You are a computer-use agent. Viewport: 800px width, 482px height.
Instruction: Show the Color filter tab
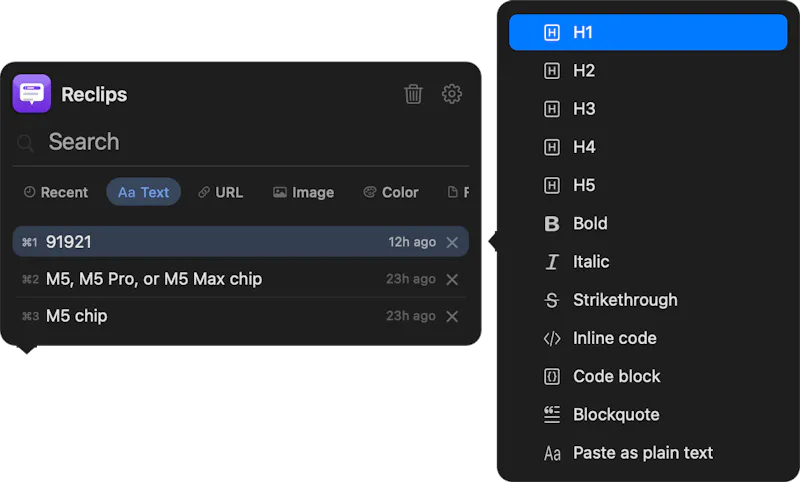pos(391,192)
